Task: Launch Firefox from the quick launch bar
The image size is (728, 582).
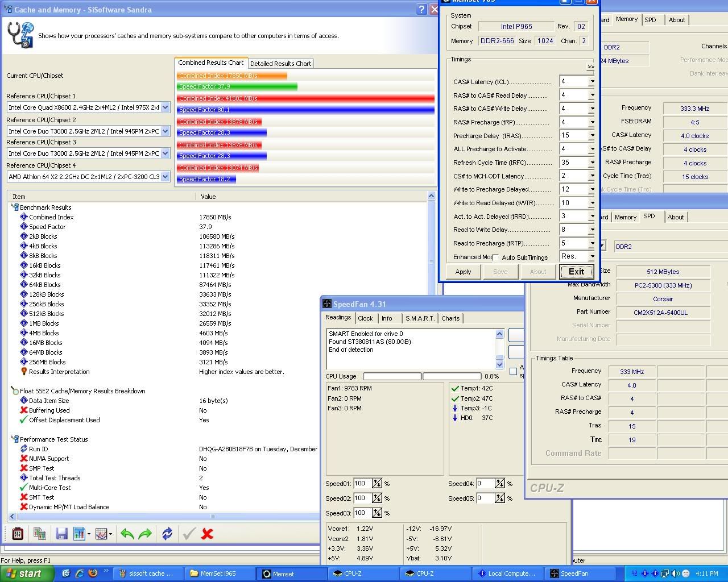Action: coord(93,573)
